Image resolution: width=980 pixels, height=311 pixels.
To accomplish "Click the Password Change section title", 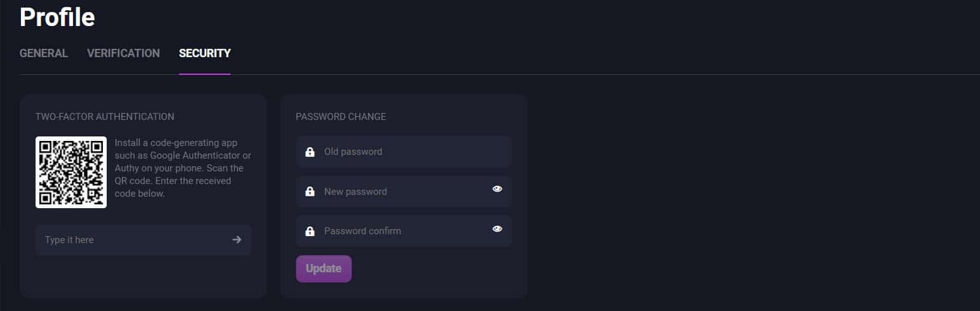I will click(341, 117).
